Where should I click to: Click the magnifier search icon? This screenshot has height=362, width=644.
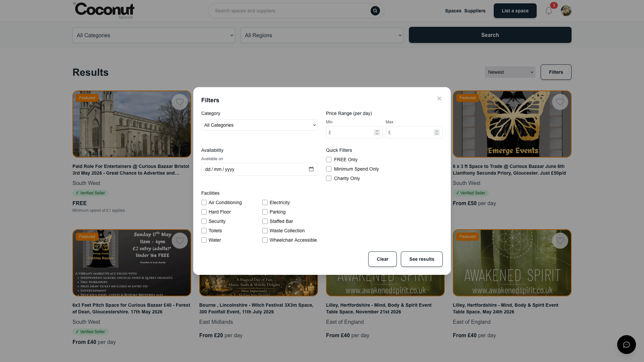375,11
